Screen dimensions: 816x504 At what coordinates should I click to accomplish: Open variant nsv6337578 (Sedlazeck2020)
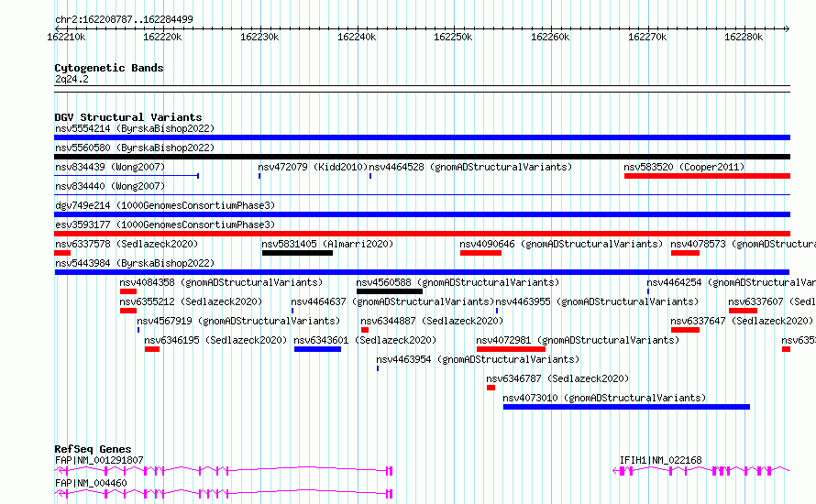tap(127, 244)
